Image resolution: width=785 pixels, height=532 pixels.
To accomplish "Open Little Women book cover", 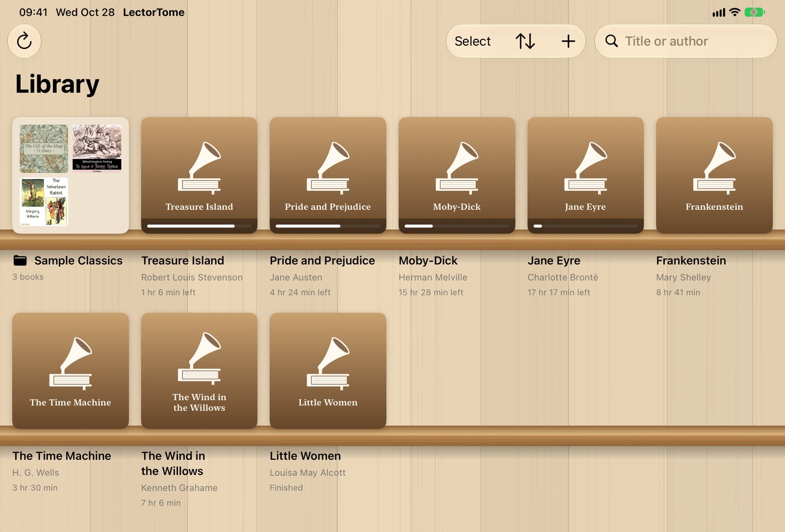I will pos(328,371).
